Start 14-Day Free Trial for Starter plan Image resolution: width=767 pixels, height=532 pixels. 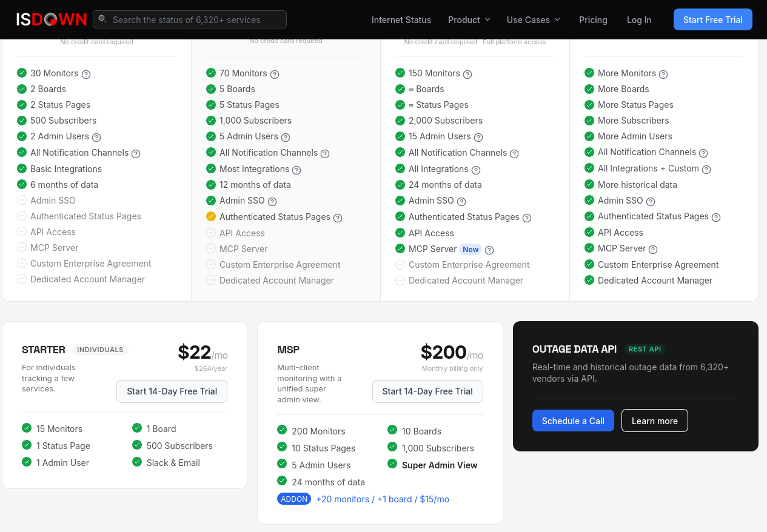[x=172, y=391]
